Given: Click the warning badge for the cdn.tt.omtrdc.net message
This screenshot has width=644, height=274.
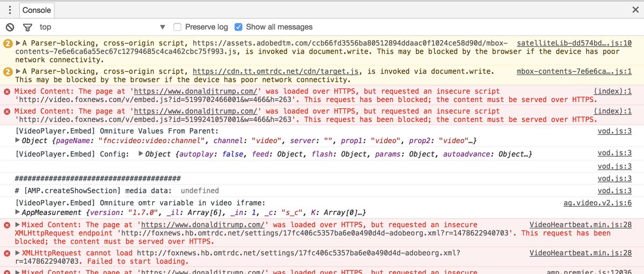Looking at the screenshot, I should (x=8, y=71).
